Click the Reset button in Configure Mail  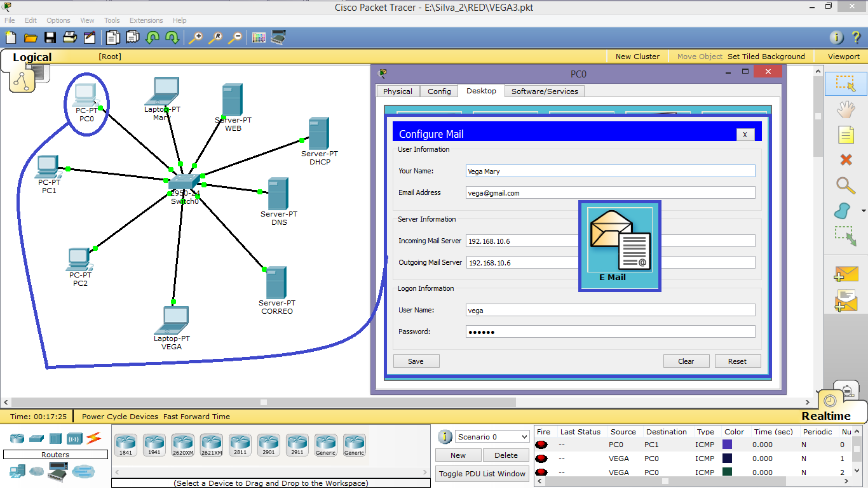click(737, 361)
